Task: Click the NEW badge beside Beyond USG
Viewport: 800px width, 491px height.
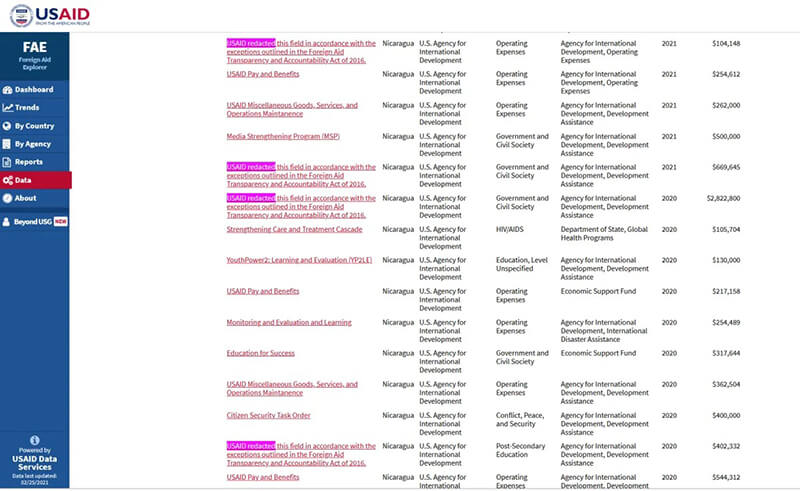Action: point(60,221)
